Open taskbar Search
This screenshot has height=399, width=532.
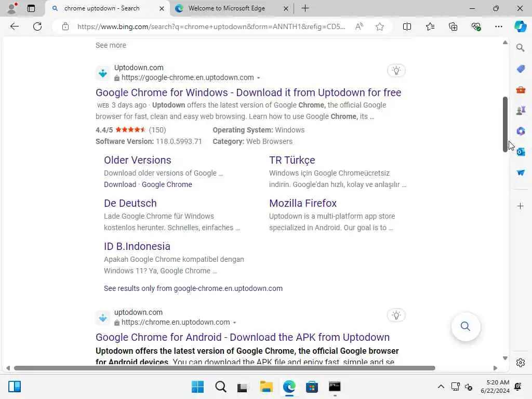(220, 387)
